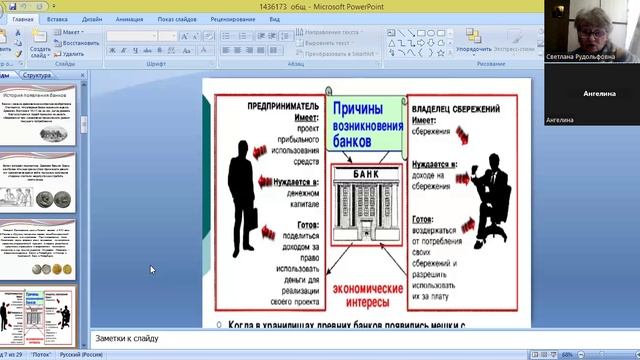This screenshot has width=640, height=360.
Task: Select the five-point star shape
Action: pos(441,53)
